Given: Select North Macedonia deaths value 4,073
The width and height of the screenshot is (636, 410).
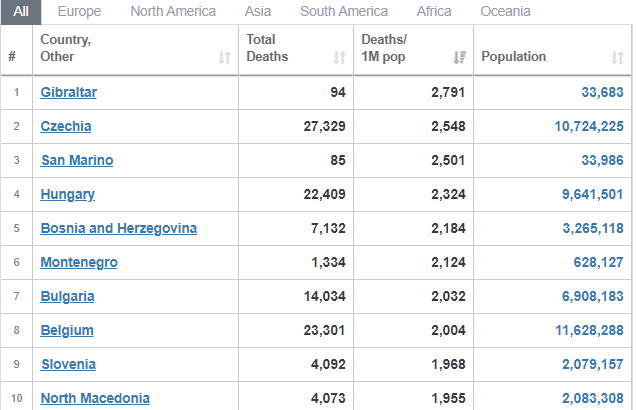Looking at the screenshot, I should (328, 398).
